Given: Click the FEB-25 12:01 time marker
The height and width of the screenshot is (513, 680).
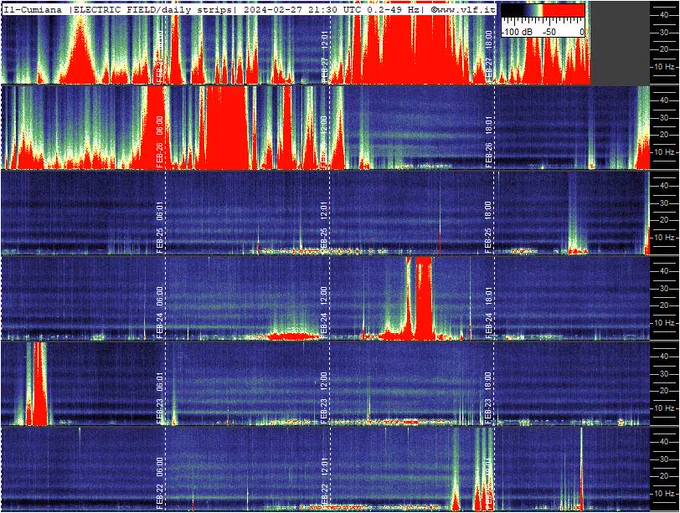Looking at the screenshot, I should click(324, 227).
